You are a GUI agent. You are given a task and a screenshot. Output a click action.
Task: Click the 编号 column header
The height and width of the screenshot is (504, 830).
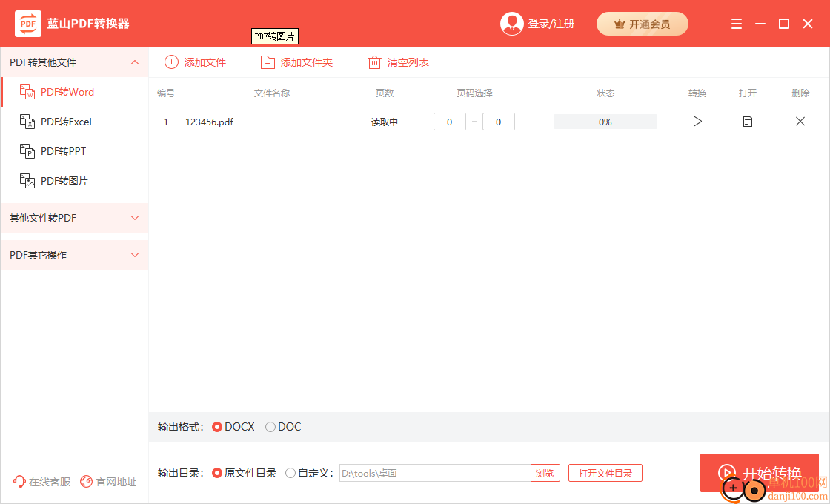[166, 93]
